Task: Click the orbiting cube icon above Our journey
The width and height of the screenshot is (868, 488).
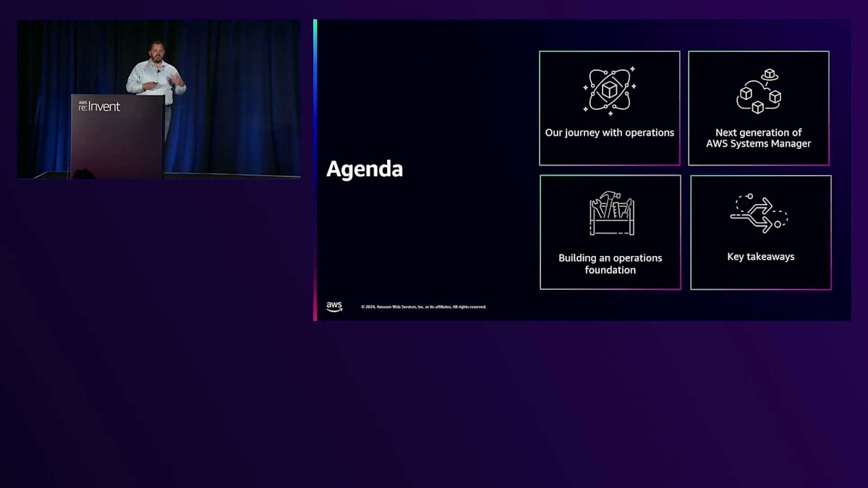Action: pos(610,91)
